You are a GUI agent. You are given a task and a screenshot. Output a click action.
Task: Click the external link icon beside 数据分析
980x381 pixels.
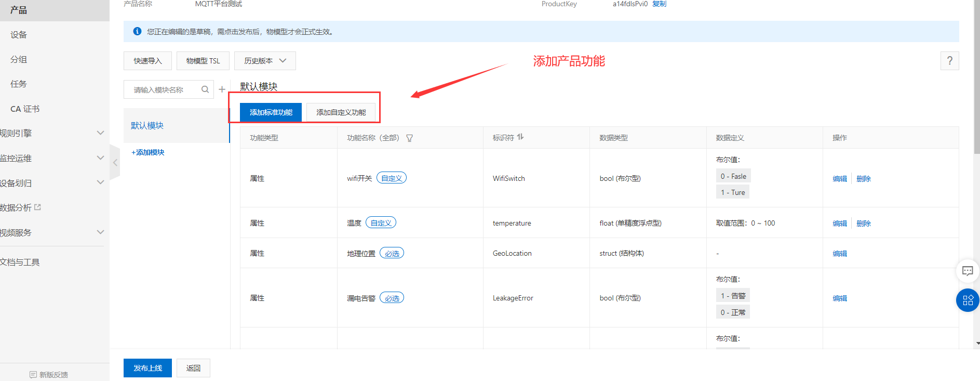(37, 207)
